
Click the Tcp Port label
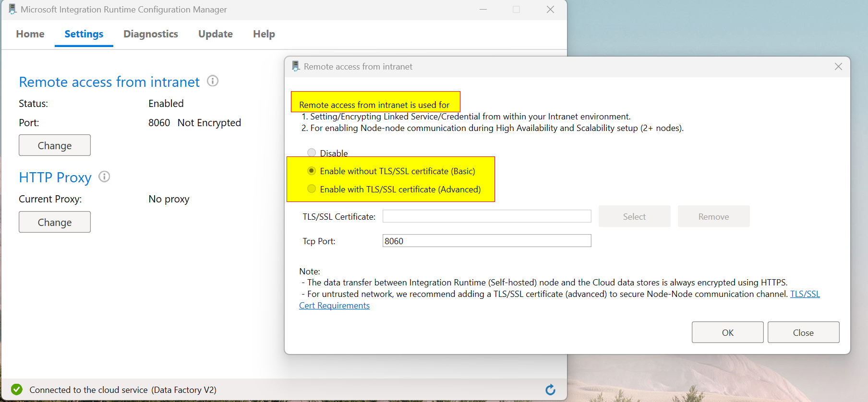coord(319,241)
